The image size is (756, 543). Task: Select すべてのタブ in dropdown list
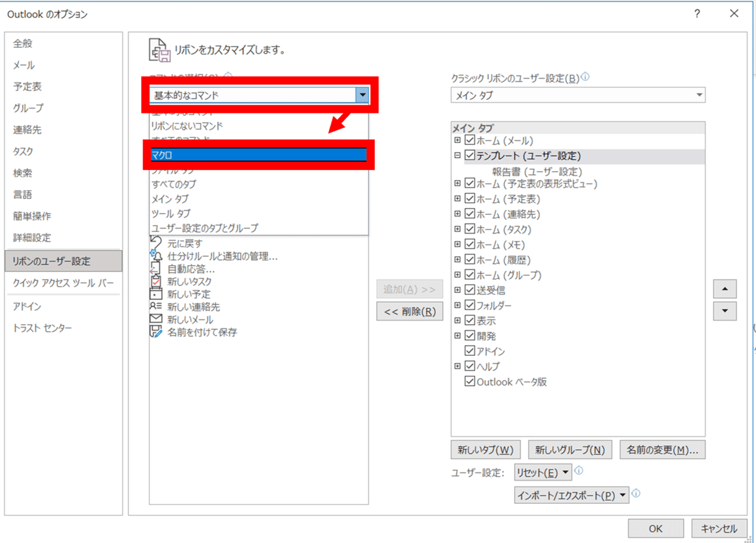tap(258, 184)
